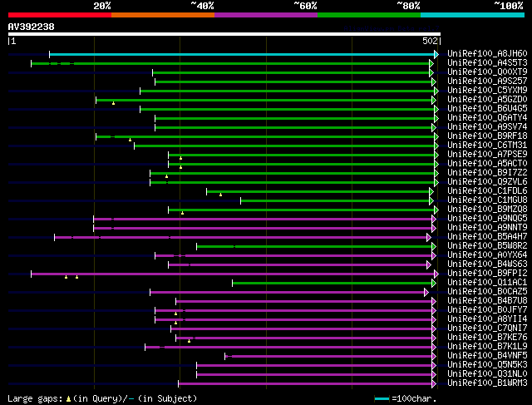Select the UniRef100_B0CAZ5 label

pyautogui.click(x=487, y=292)
